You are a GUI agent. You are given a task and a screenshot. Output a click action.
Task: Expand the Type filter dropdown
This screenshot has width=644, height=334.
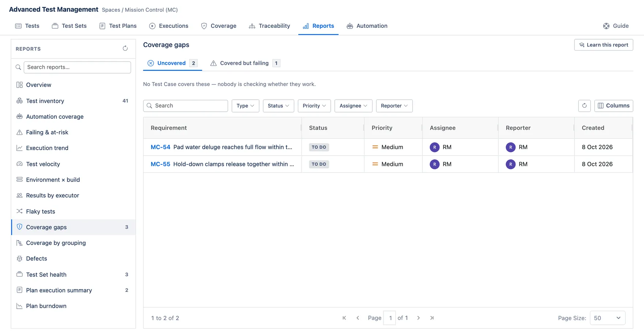(x=246, y=106)
